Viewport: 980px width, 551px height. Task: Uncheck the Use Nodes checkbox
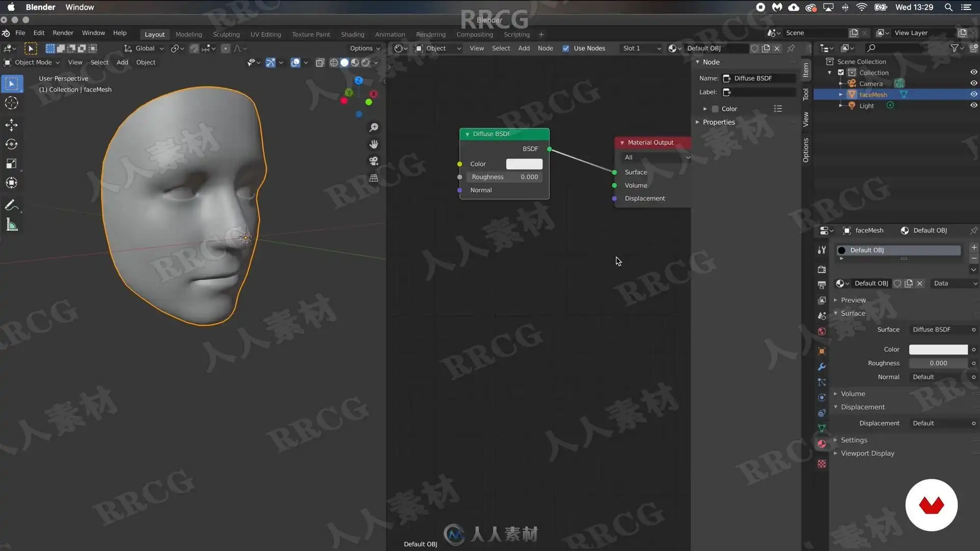tap(566, 48)
